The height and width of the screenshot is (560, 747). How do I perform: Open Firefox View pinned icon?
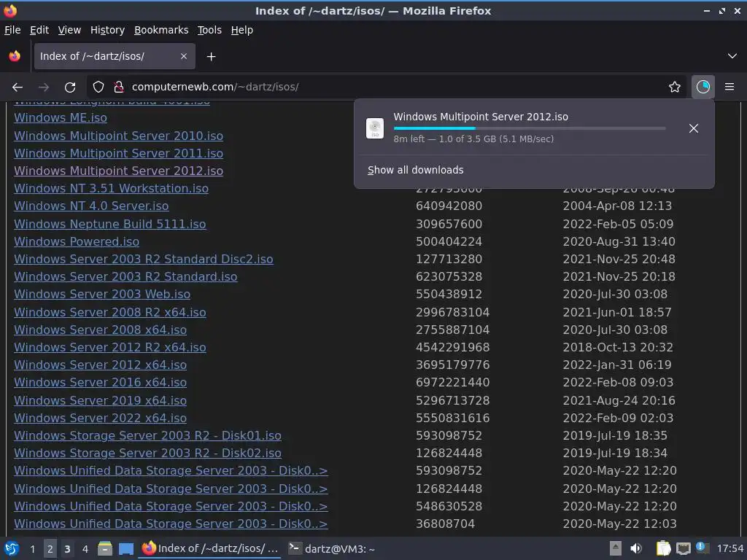(x=15, y=56)
